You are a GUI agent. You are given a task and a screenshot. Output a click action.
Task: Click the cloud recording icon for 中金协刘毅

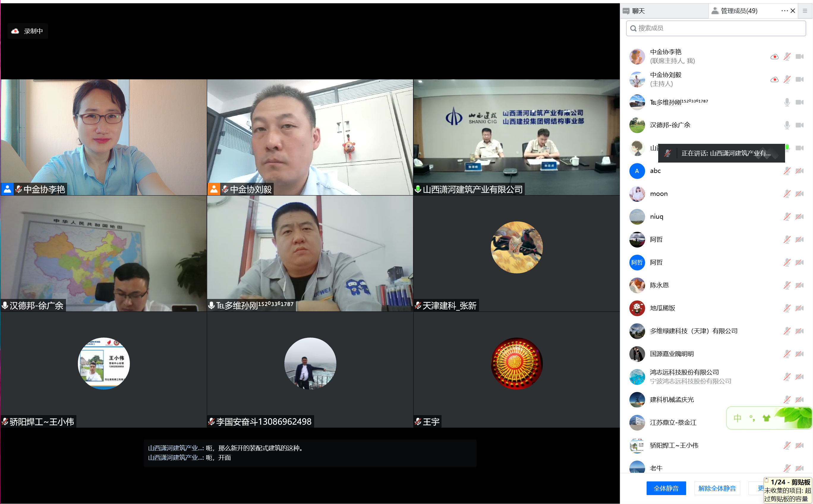click(x=774, y=79)
